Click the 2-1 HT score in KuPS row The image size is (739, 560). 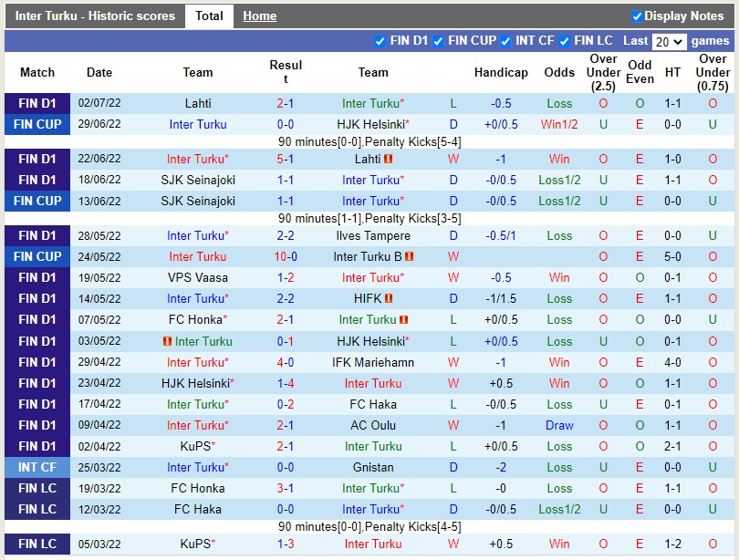click(x=672, y=447)
